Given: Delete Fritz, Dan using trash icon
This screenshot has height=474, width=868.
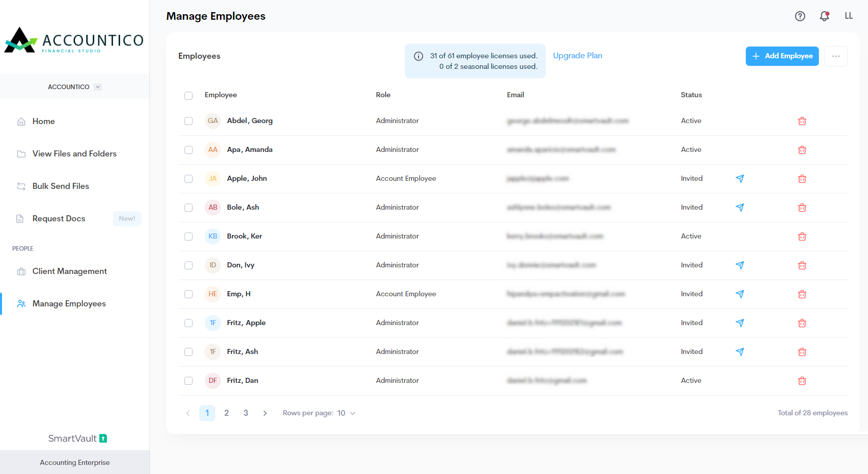Looking at the screenshot, I should 802,381.
